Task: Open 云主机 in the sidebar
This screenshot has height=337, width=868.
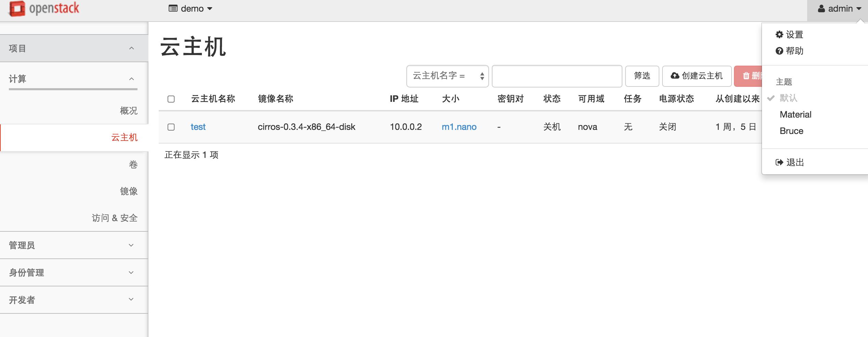Action: pos(74,137)
